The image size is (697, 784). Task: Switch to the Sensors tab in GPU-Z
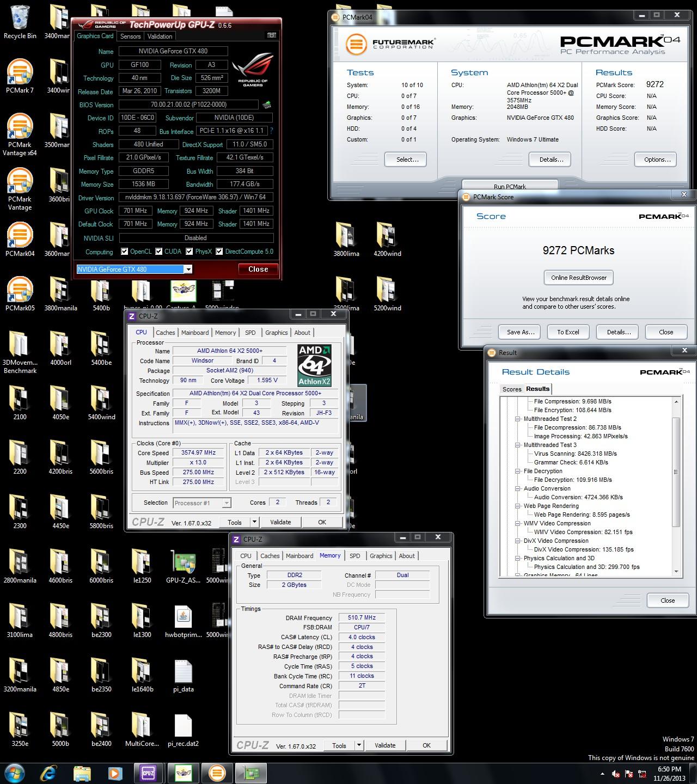[x=131, y=36]
